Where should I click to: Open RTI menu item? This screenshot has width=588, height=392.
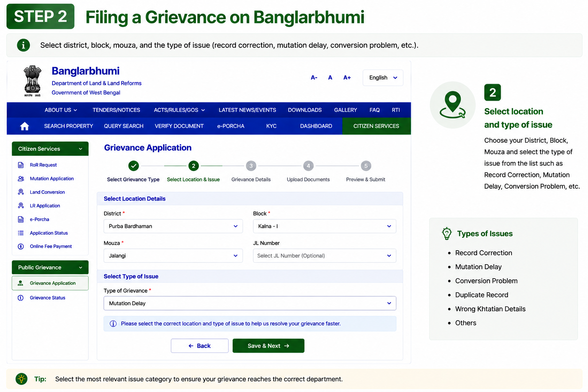pos(396,110)
